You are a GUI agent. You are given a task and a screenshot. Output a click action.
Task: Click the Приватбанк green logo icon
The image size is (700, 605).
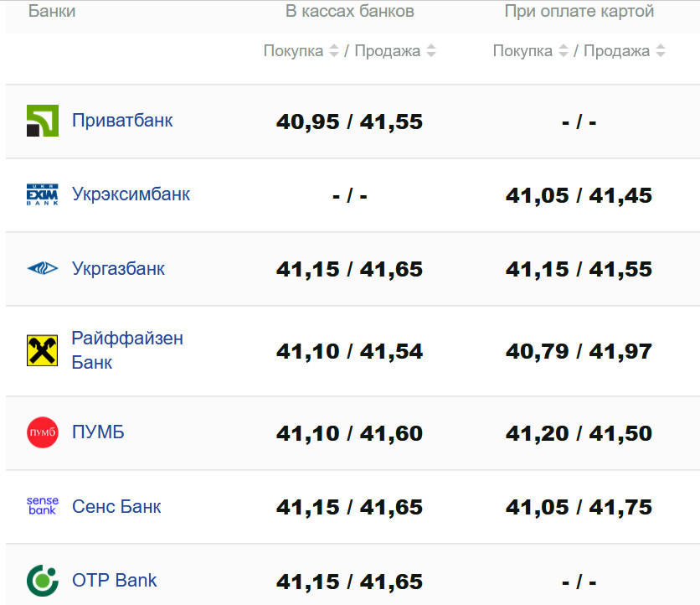coord(43,121)
